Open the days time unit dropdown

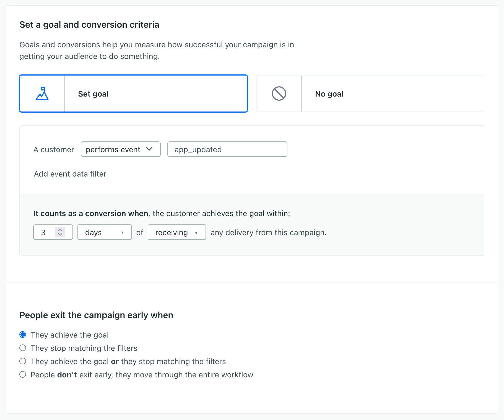point(104,232)
